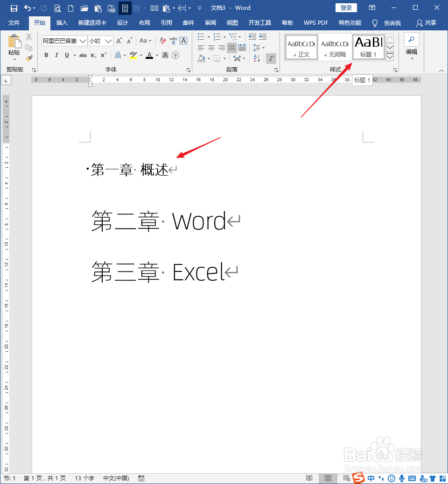Open the phonetic guide (wén) tool
Image resolution: width=448 pixels, height=484 pixels.
[x=173, y=41]
